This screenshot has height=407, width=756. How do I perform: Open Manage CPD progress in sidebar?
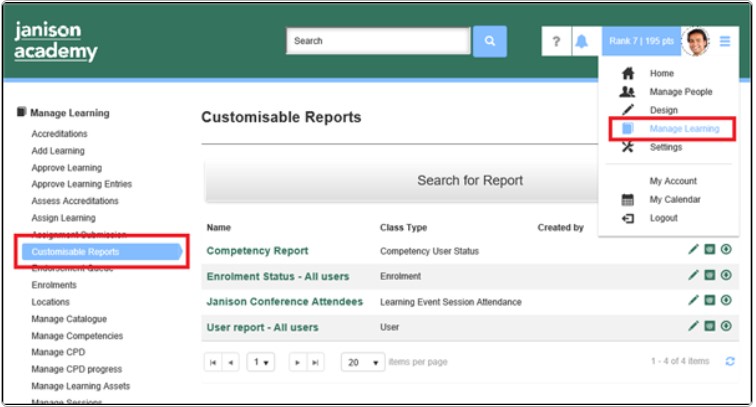(x=77, y=369)
